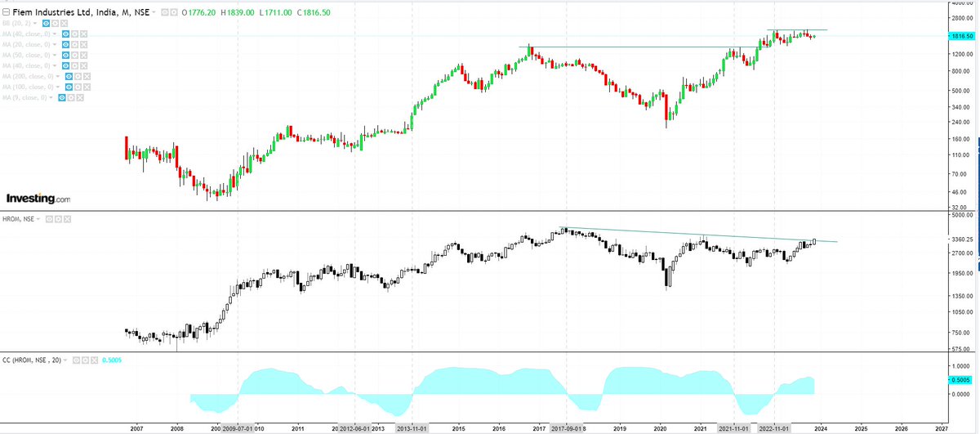Click the cyan 0.5005 value beside CC label

111,360
